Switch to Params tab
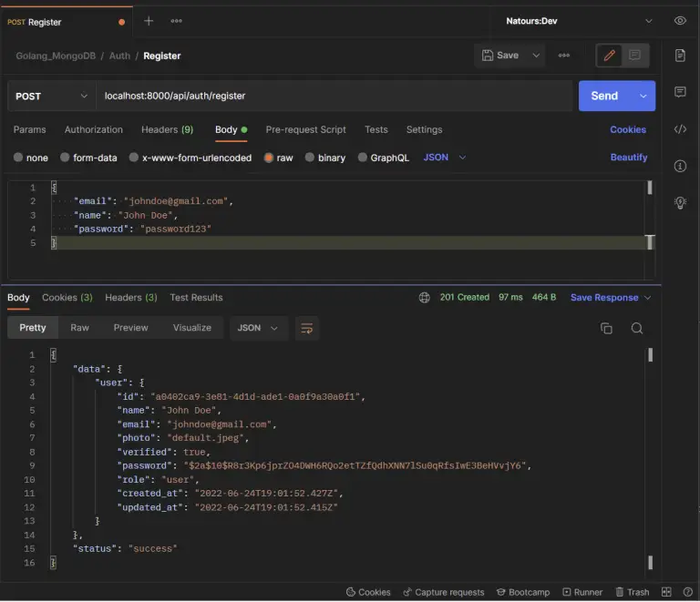The image size is (700, 602). pyautogui.click(x=29, y=129)
